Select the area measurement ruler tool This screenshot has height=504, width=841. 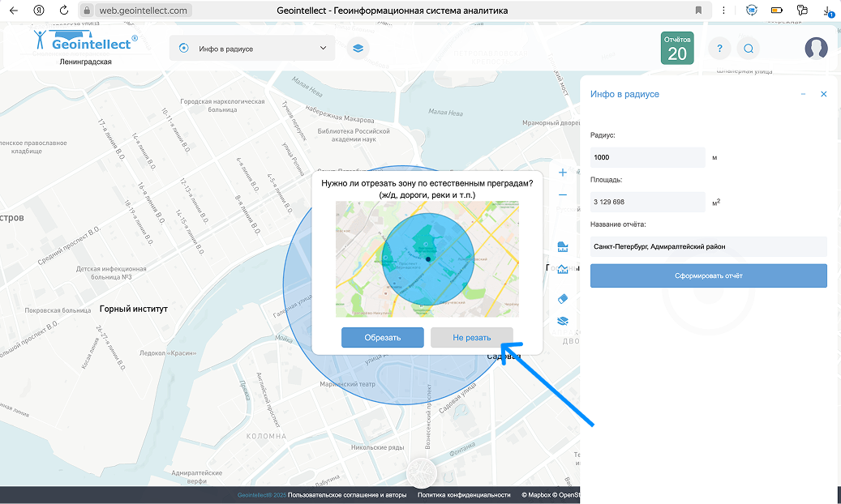pyautogui.click(x=564, y=246)
